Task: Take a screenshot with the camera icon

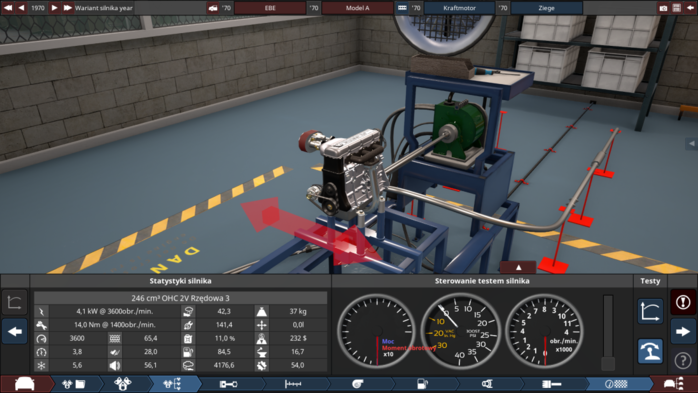Action: tap(663, 8)
